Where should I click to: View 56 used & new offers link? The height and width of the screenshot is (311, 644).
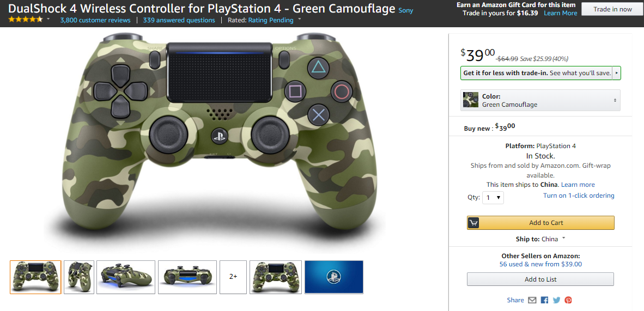pos(540,264)
